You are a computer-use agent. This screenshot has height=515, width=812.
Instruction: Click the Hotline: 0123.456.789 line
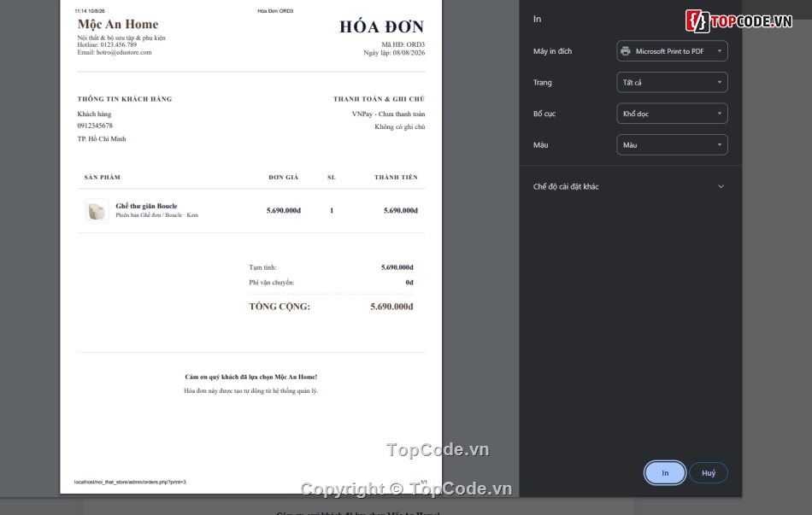[x=107, y=45]
